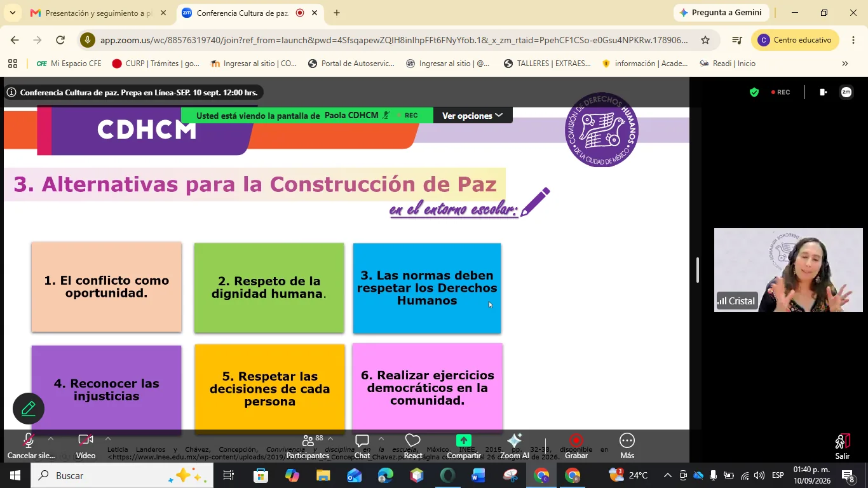868x488 pixels.
Task: Select Cristal's video thumbnail
Action: tap(789, 270)
